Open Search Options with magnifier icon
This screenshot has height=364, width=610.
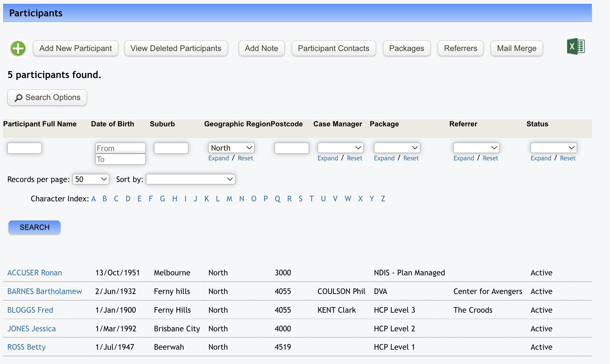coord(47,97)
